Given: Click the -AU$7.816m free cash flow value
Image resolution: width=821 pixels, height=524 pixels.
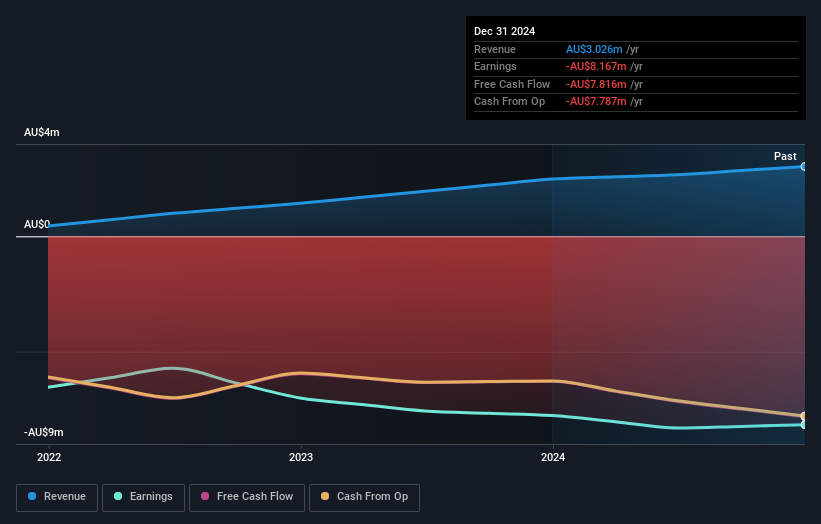Looking at the screenshot, I should (596, 84).
